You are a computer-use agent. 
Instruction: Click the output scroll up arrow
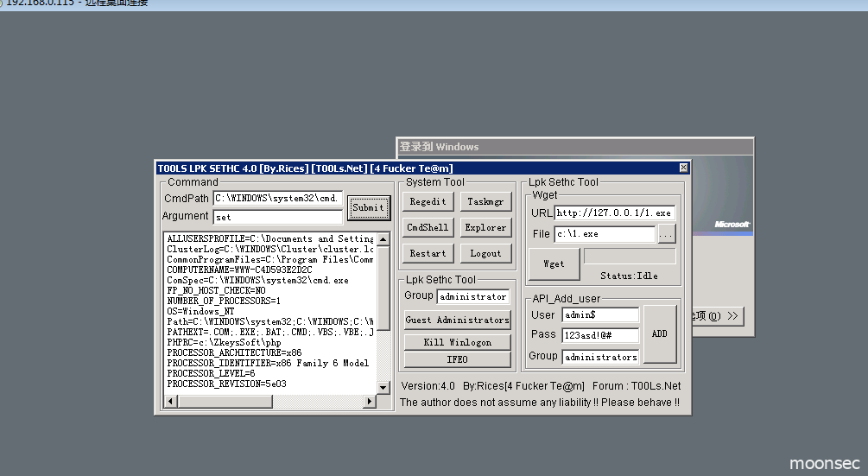click(x=383, y=238)
